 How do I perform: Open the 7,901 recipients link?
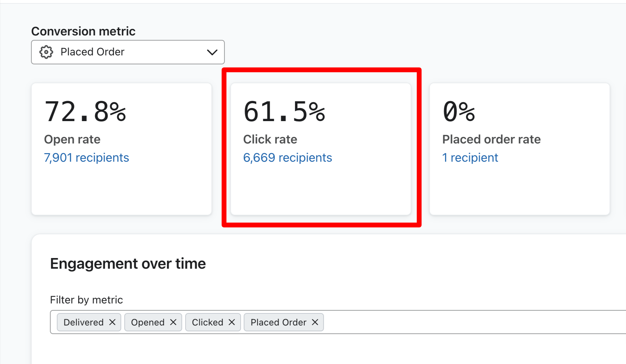[x=86, y=158]
